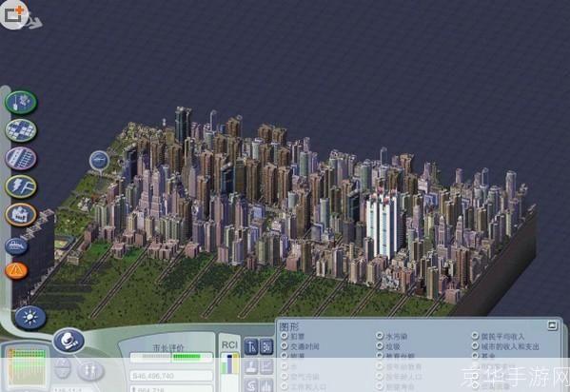Open the emergency tools warning icon
The width and height of the screenshot is (570, 392).
pyautogui.click(x=16, y=270)
